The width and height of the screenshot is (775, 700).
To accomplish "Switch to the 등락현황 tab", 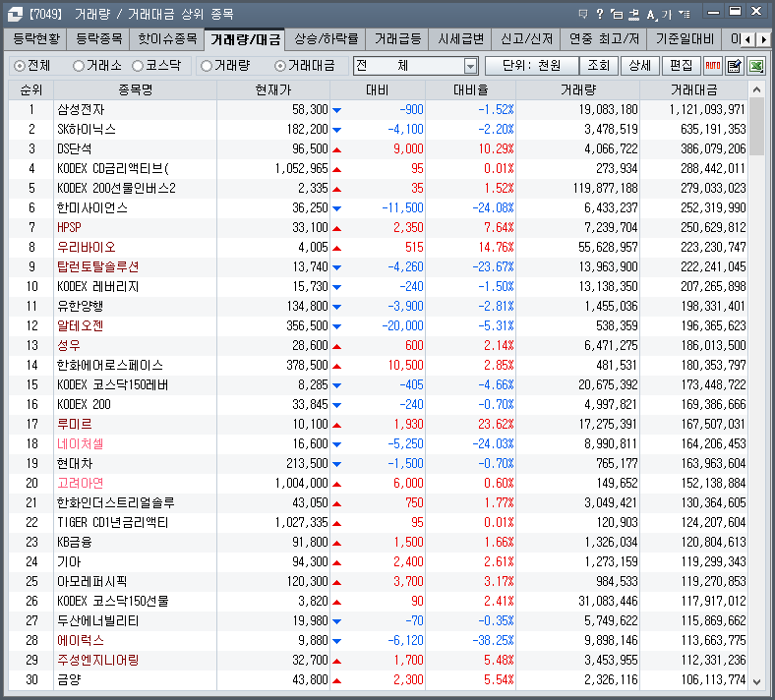I will (36, 39).
